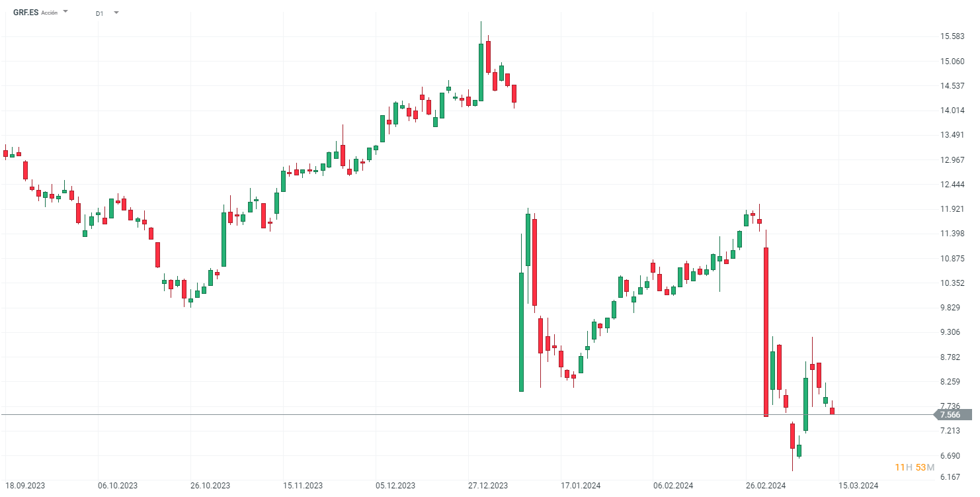Open the GRF.ES symbol dropdown arrow
Image resolution: width=980 pixels, height=497 pixels.
tap(65, 12)
